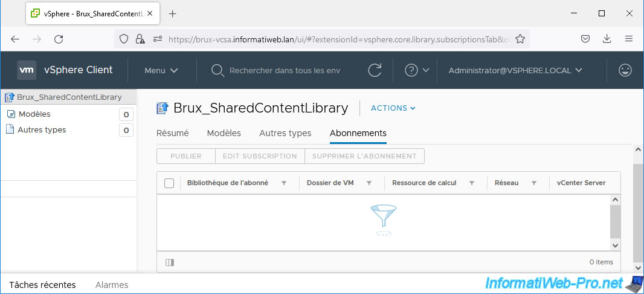The width and height of the screenshot is (644, 294).
Task: Filter the Ressource de calcul column
Action: tap(472, 183)
